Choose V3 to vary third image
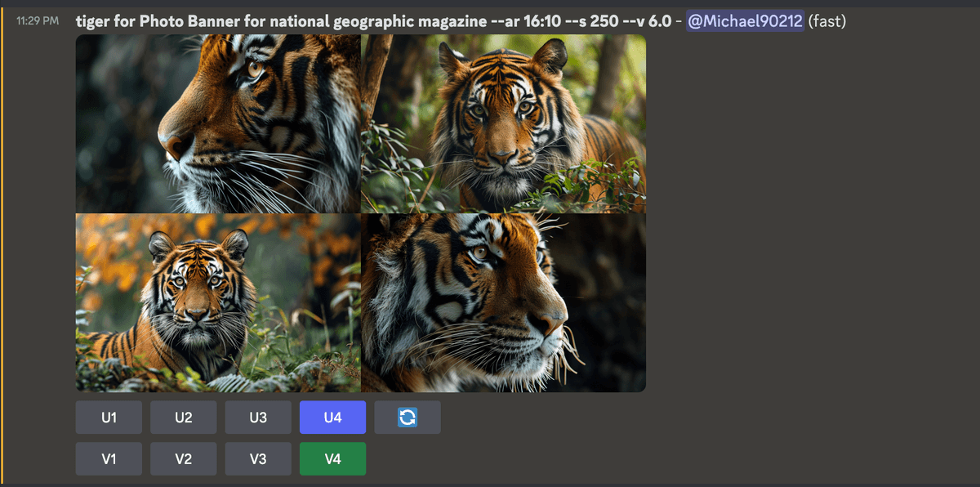This screenshot has width=980, height=487. [258, 459]
